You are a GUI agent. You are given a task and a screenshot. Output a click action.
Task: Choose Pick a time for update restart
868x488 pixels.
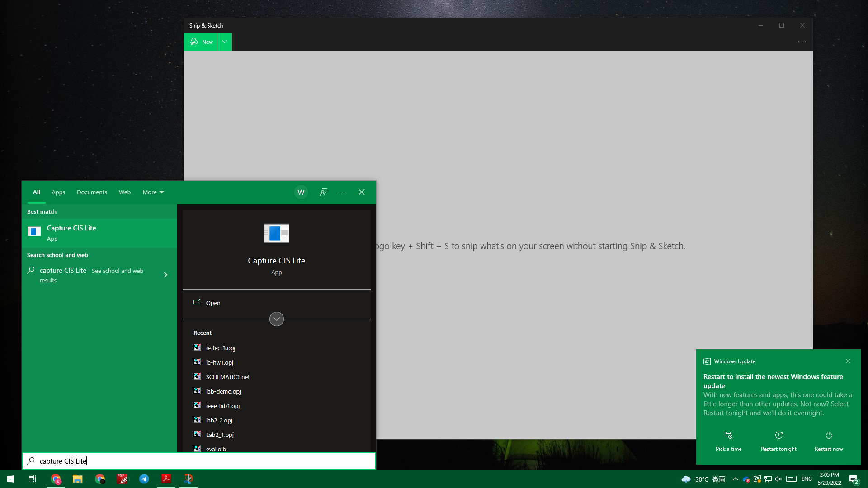(x=729, y=441)
